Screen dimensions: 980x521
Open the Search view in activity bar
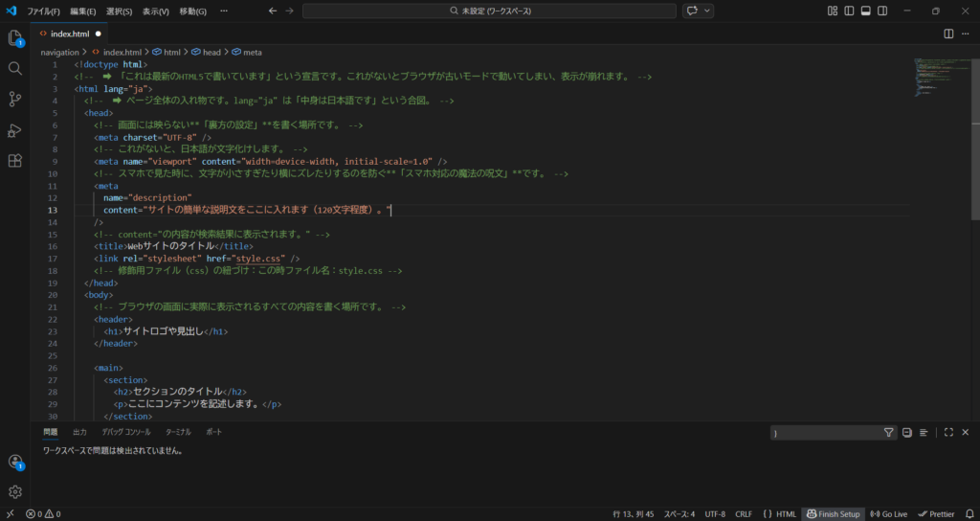pyautogui.click(x=14, y=69)
